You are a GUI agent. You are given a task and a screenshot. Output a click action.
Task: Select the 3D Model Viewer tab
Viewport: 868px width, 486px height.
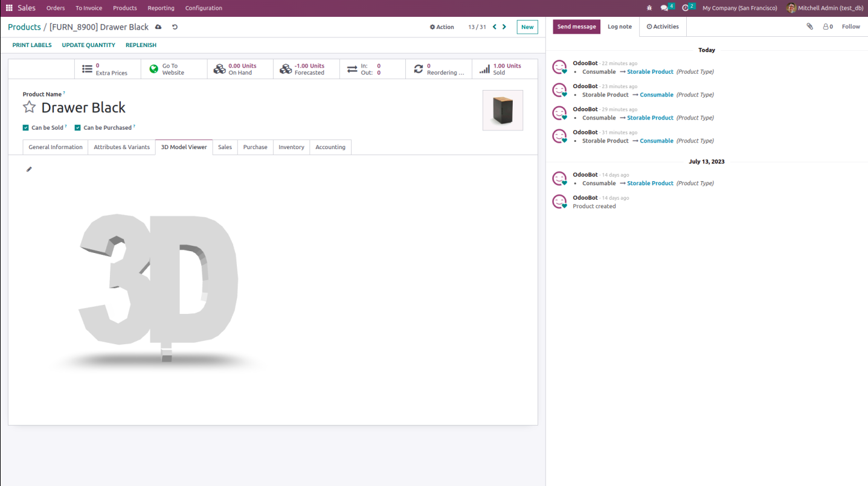click(x=184, y=147)
